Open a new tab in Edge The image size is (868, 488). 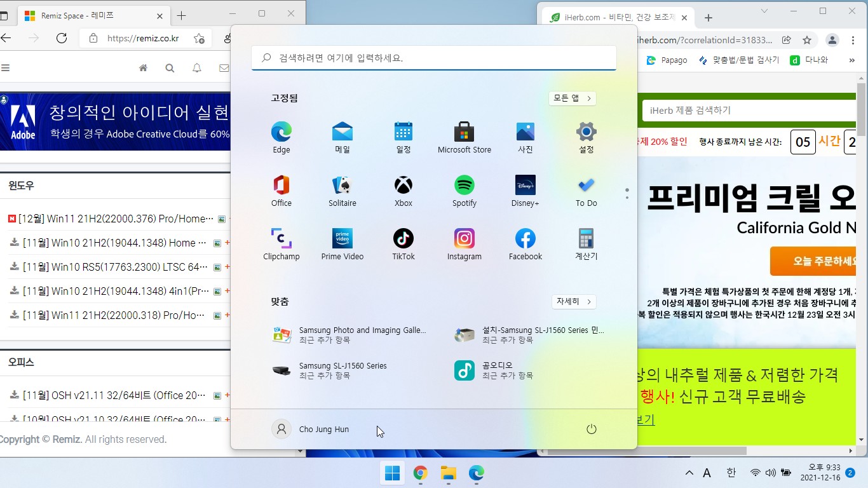tap(182, 16)
